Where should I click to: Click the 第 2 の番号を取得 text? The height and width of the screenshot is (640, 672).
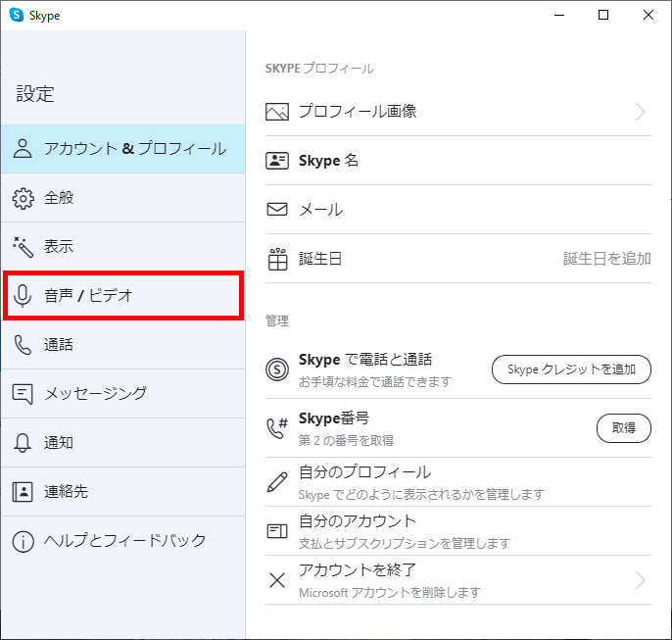346,441
